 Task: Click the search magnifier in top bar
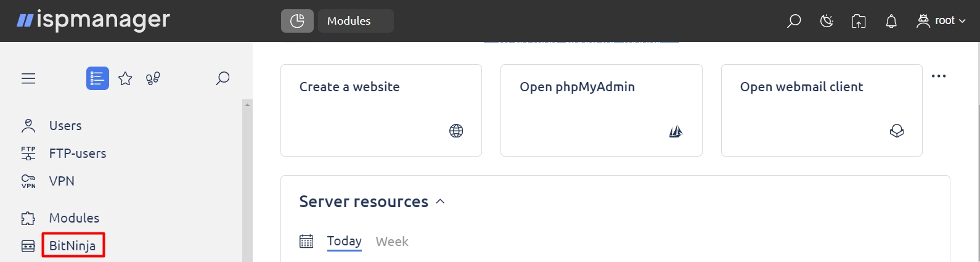click(x=794, y=21)
